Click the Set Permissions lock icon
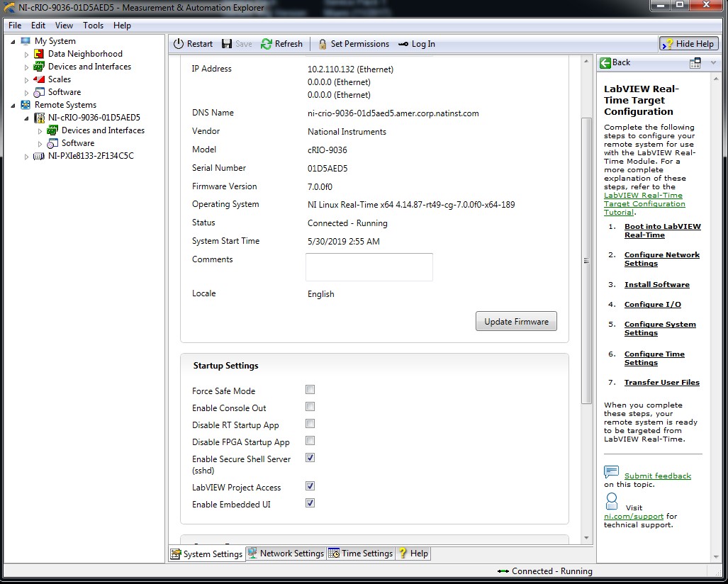The image size is (728, 584). click(x=323, y=44)
